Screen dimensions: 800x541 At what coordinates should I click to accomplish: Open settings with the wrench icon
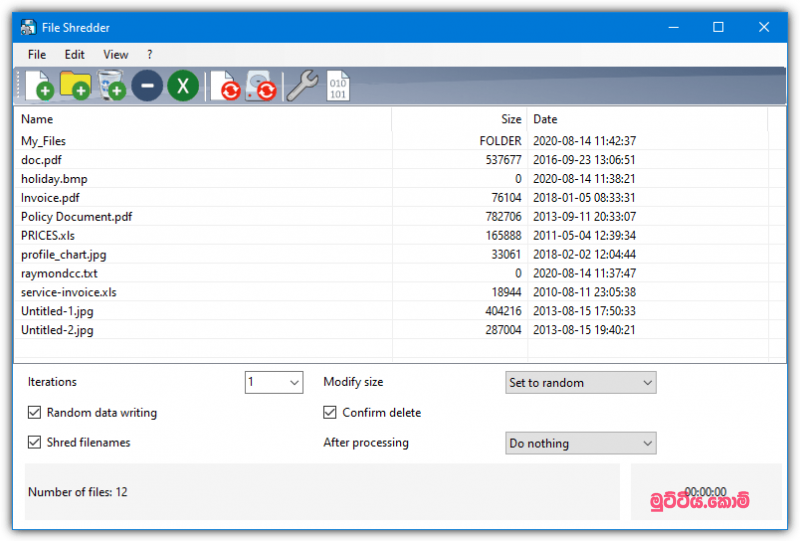(301, 86)
